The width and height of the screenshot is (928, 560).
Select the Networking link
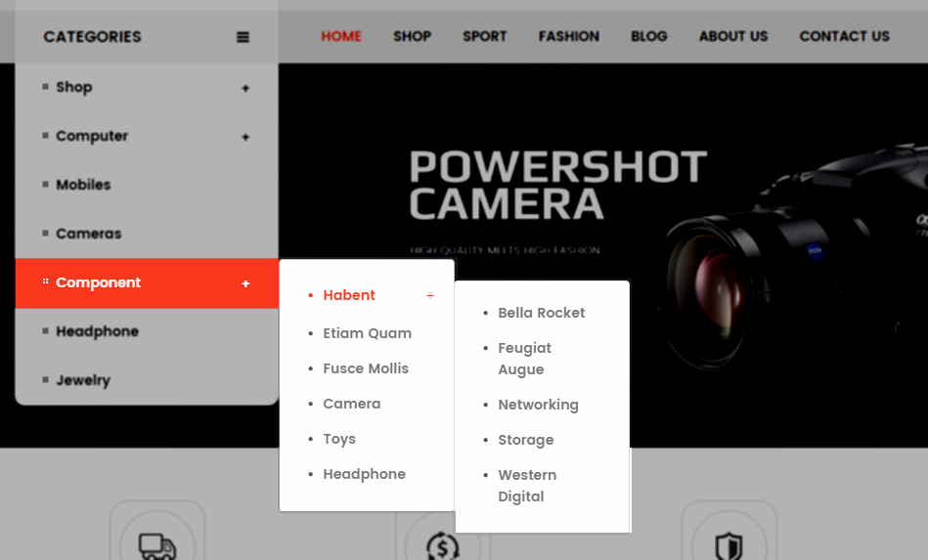coord(538,405)
